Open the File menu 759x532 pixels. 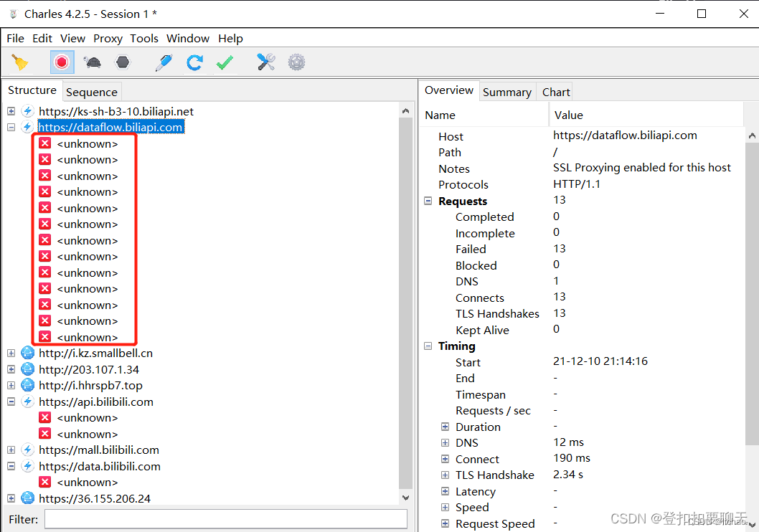[16, 38]
